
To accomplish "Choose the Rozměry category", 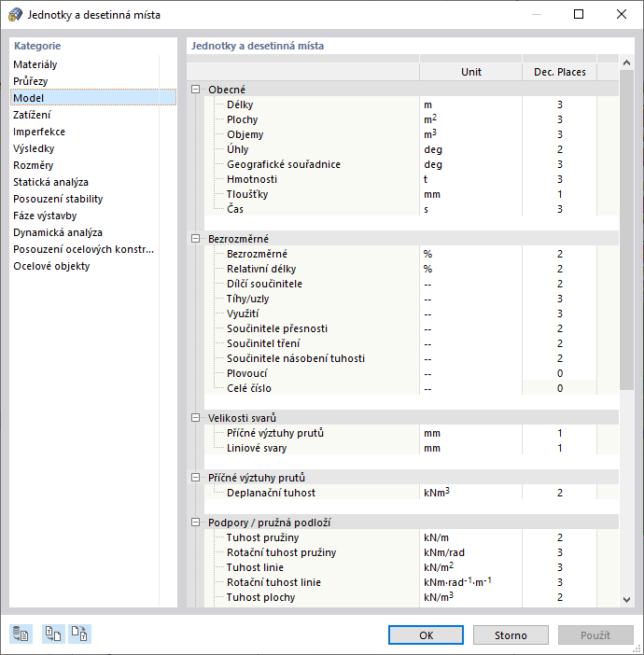I will coord(92,165).
